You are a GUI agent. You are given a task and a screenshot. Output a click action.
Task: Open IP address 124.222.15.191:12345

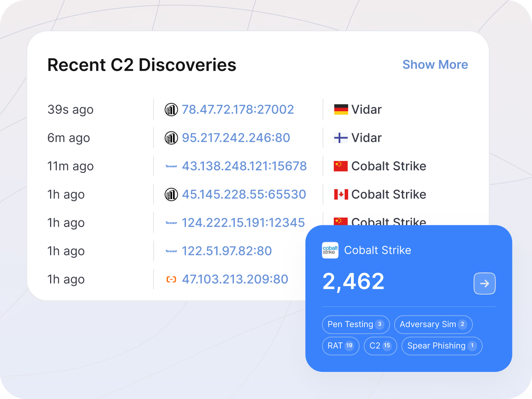click(x=243, y=222)
